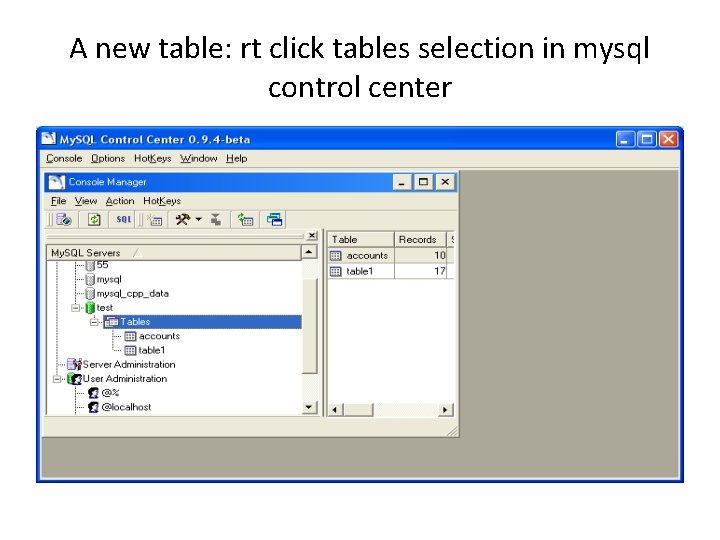The image size is (720, 540).
Task: Select accounts row in table list
Action: click(391, 255)
